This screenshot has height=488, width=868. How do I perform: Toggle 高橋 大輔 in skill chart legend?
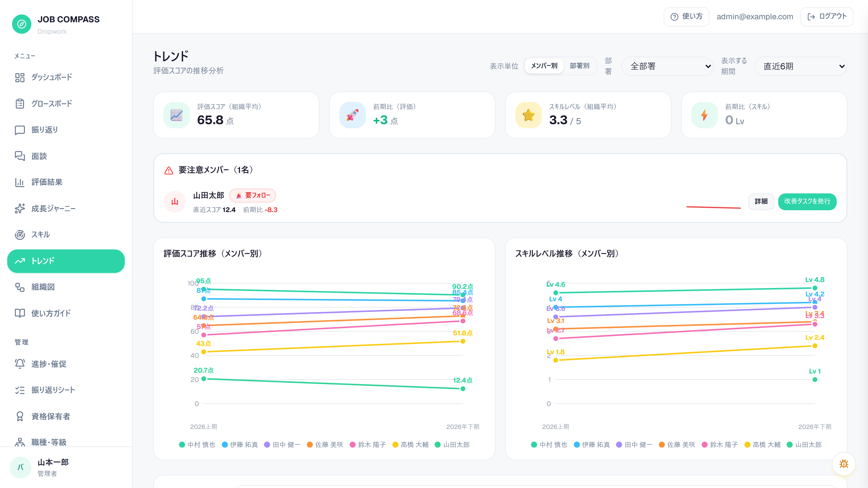click(763, 445)
